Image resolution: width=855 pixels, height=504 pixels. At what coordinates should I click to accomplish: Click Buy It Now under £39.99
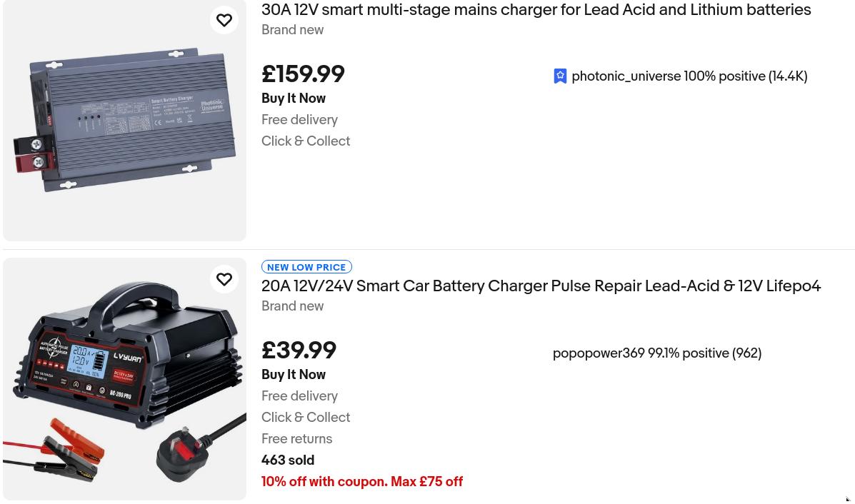tap(294, 375)
